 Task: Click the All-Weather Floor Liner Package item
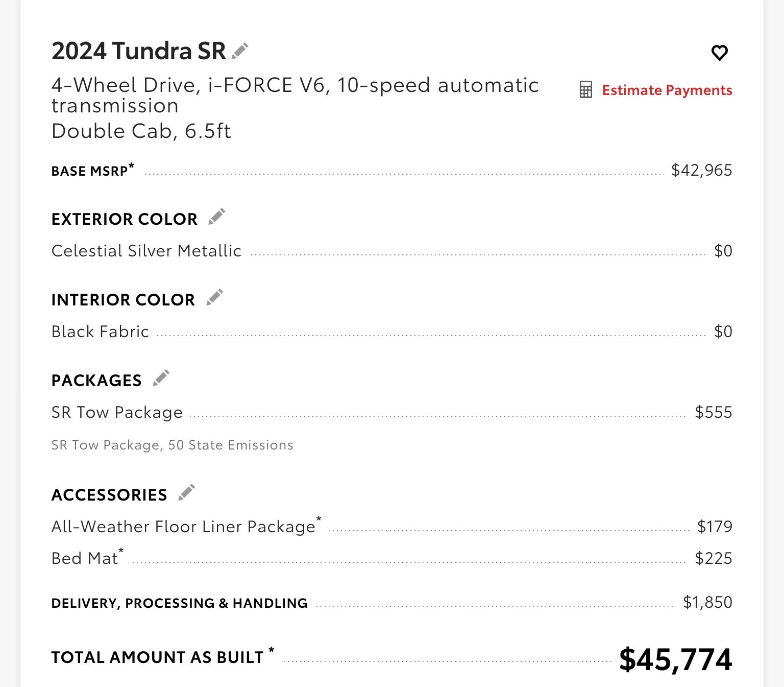click(x=184, y=527)
